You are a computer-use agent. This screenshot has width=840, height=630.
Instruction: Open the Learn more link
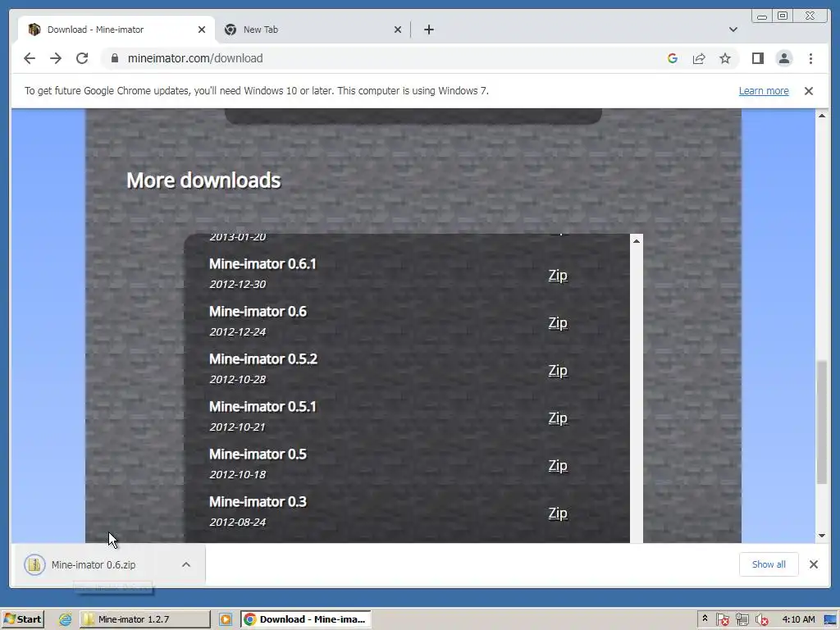tap(764, 91)
